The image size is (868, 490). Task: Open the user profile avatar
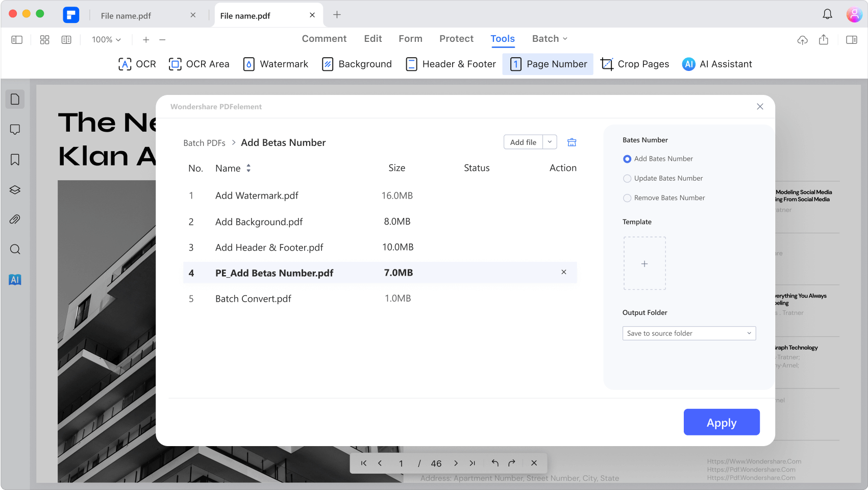coord(854,14)
